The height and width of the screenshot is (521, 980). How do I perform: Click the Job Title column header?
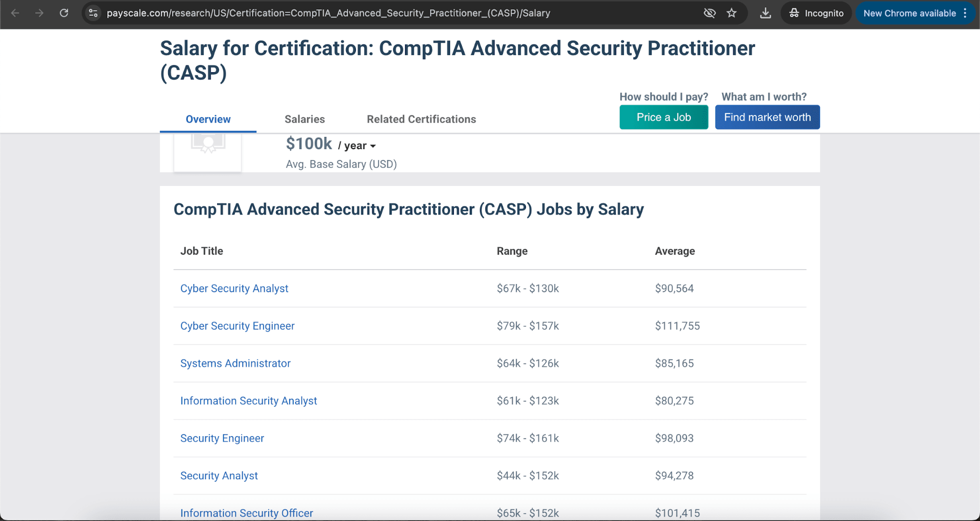(x=201, y=251)
